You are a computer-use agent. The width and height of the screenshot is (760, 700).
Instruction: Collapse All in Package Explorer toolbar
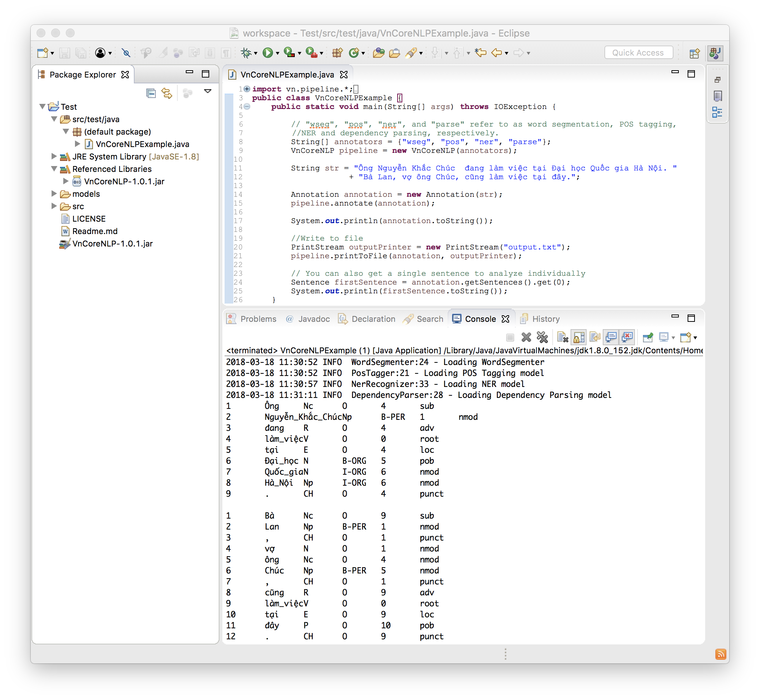[x=151, y=94]
